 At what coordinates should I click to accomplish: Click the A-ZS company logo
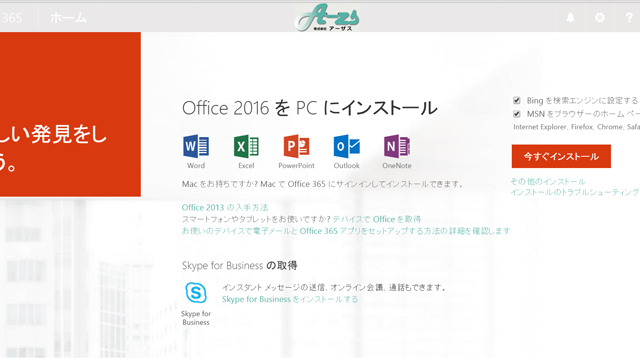pyautogui.click(x=327, y=17)
